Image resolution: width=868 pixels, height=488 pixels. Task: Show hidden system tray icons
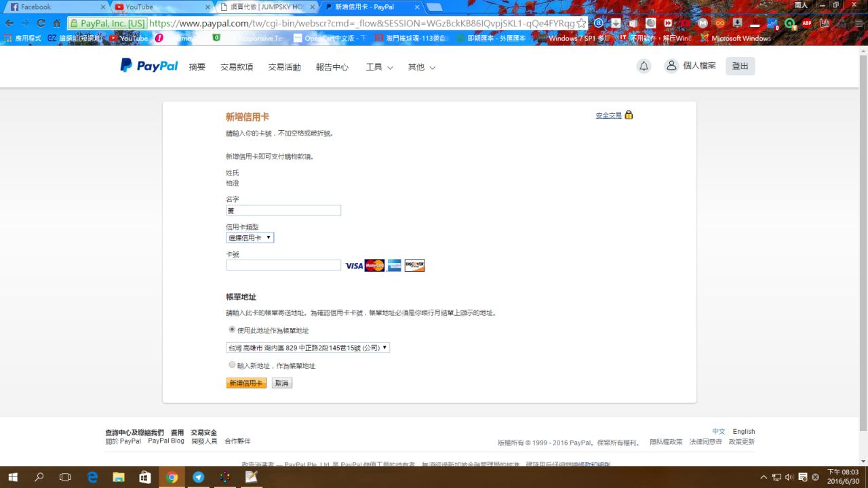point(764,477)
